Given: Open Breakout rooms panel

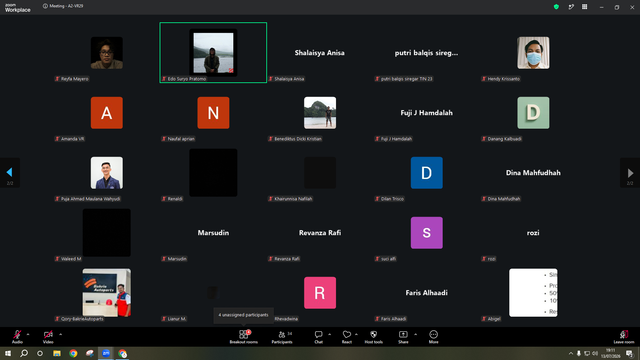Looking at the screenshot, I should click(x=244, y=337).
